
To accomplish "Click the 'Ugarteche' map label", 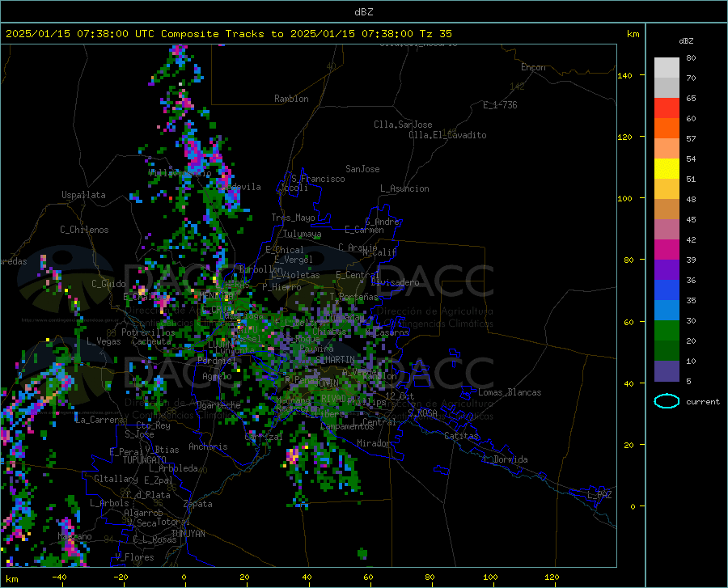I will (x=218, y=405).
